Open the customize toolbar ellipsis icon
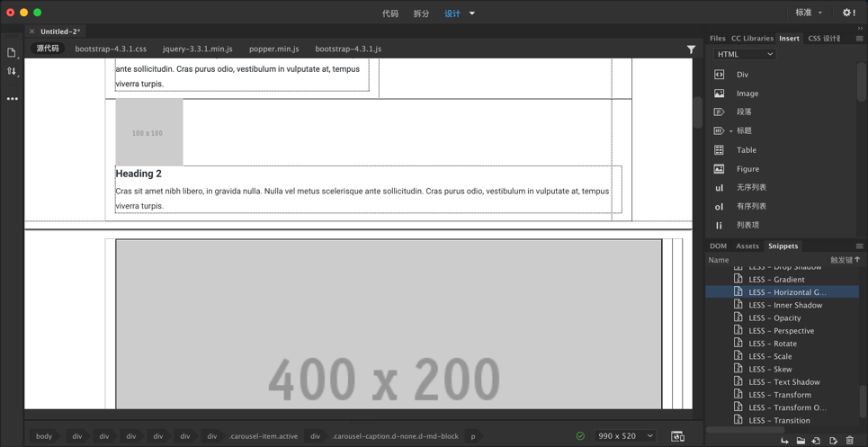868x447 pixels. click(x=13, y=99)
